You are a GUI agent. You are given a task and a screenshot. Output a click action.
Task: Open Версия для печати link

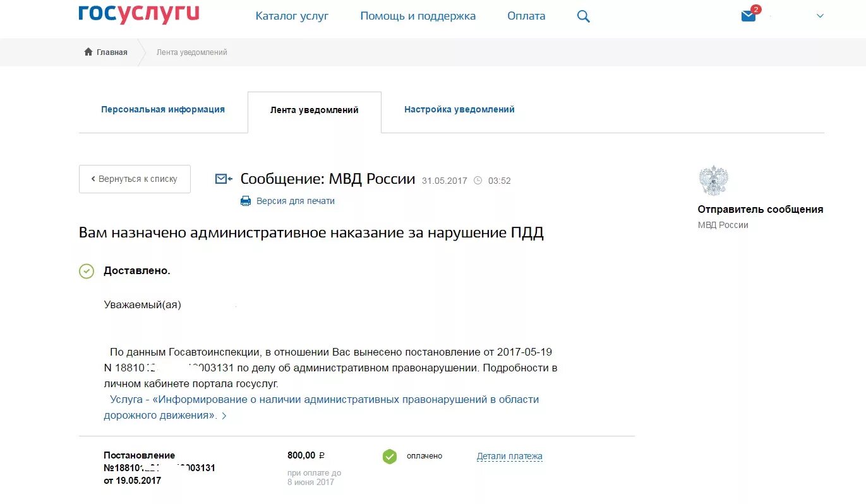click(296, 201)
